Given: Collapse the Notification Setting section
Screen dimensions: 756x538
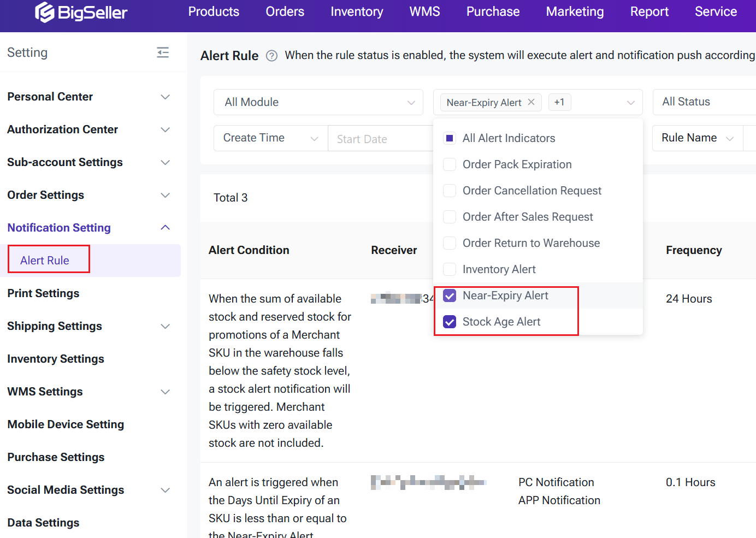Looking at the screenshot, I should 165,228.
